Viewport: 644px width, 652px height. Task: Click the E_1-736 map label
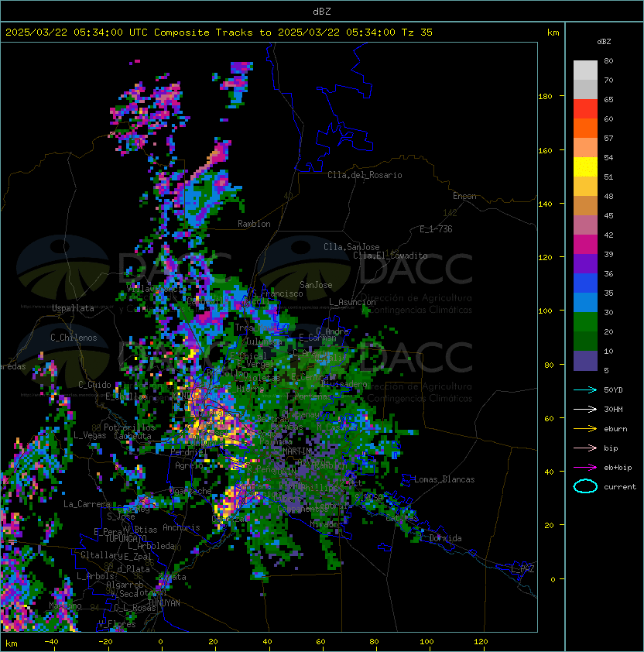[436, 229]
